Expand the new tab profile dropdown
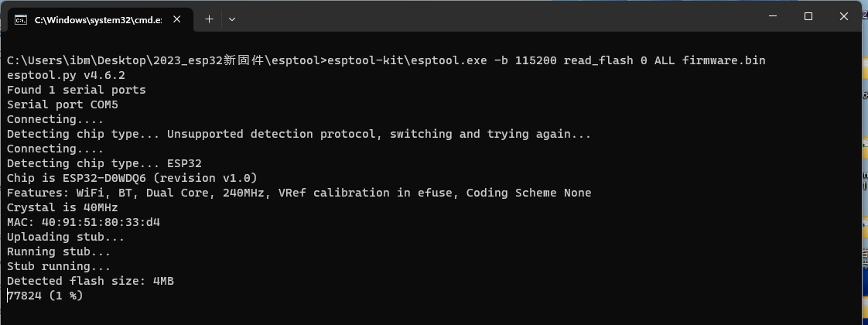Image resolution: width=868 pixels, height=325 pixels. point(232,19)
